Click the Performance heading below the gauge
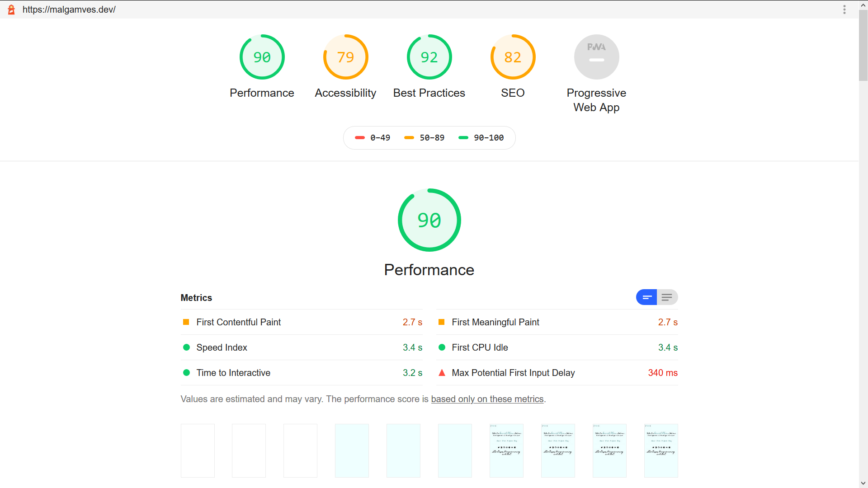The height and width of the screenshot is (488, 868). tap(429, 270)
